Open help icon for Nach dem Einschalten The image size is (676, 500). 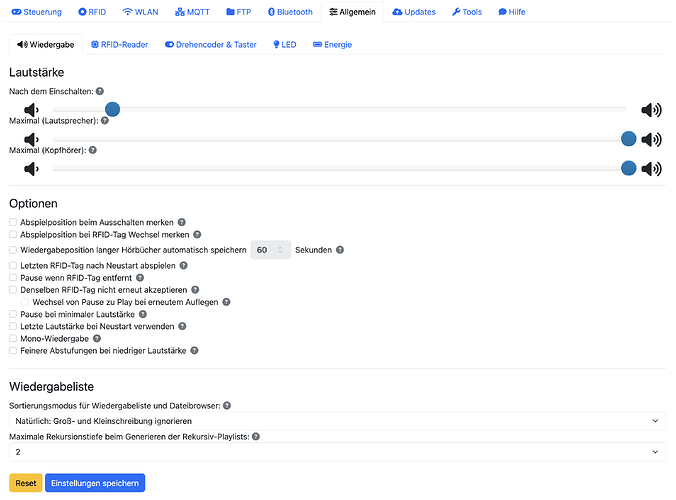[100, 91]
